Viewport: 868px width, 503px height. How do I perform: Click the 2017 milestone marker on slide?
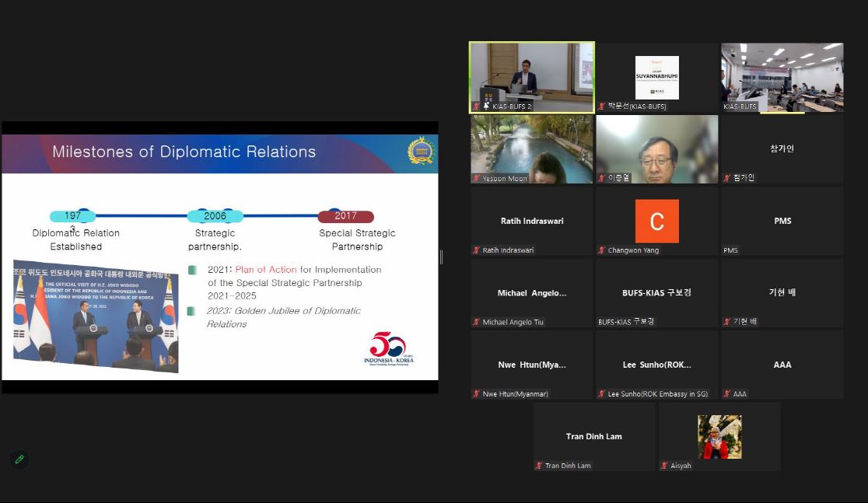(x=345, y=216)
